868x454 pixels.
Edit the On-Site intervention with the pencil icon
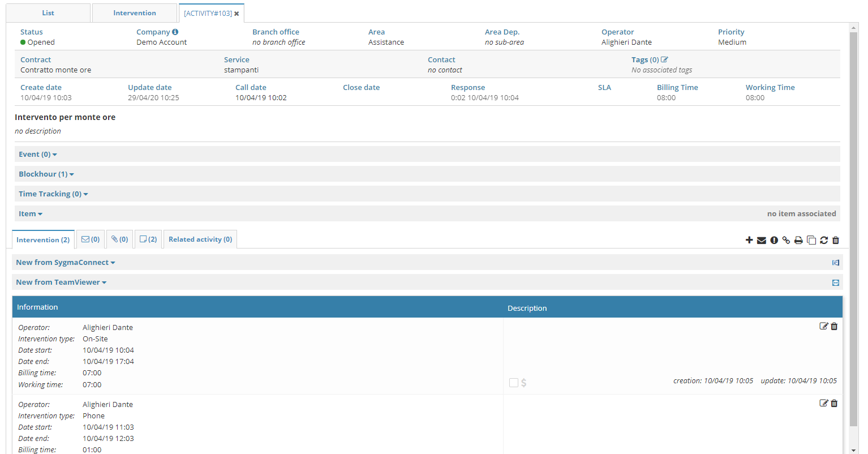(824, 326)
